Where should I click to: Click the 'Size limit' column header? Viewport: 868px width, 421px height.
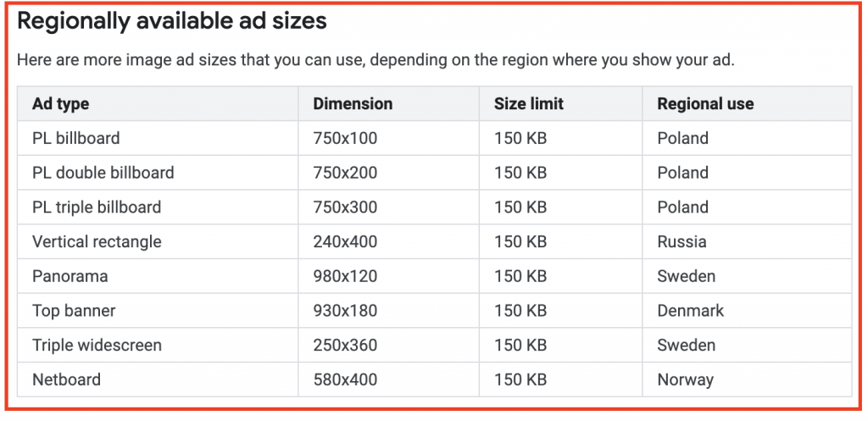pyautogui.click(x=529, y=104)
